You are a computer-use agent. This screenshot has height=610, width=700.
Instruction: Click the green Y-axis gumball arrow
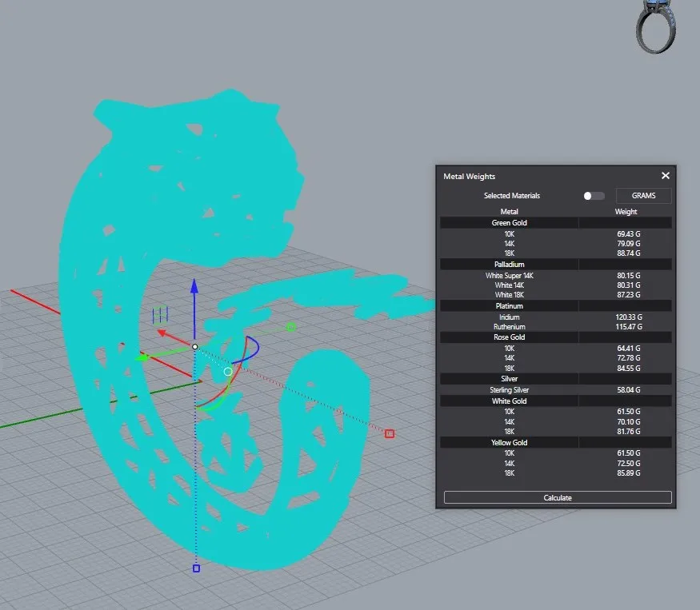(x=141, y=357)
